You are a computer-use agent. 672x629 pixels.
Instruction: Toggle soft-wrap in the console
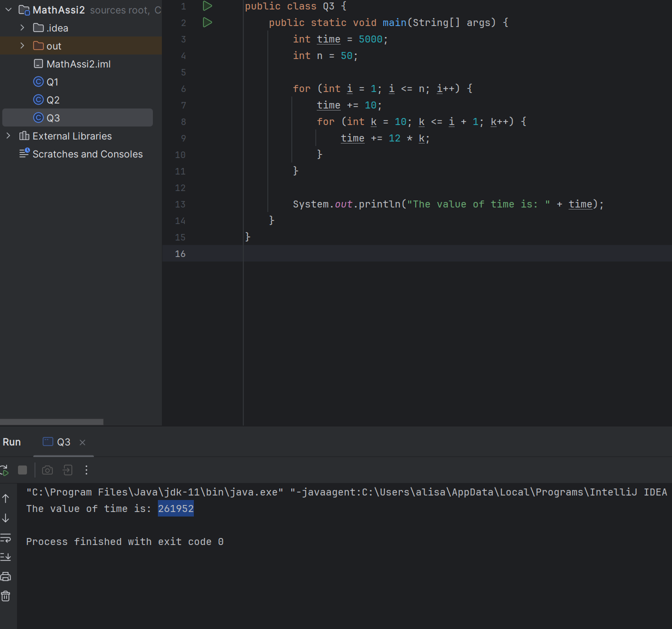click(x=6, y=538)
